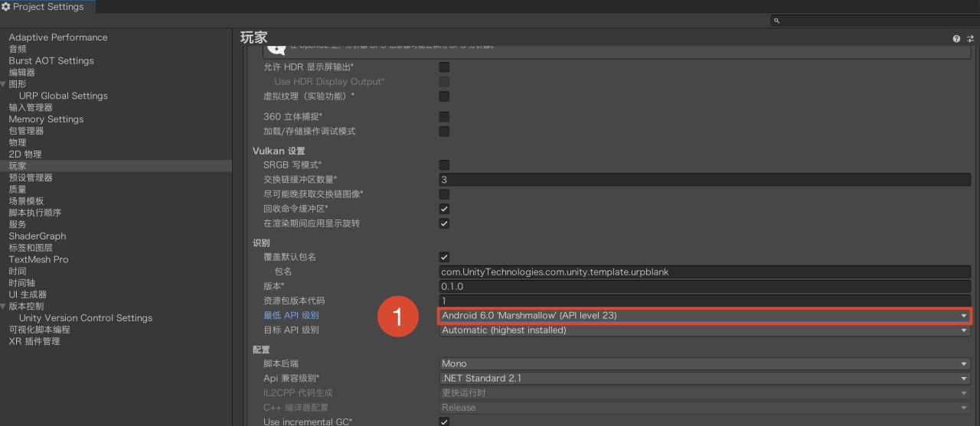Click the 配置 section header
The height and width of the screenshot is (426, 980).
[x=261, y=350]
